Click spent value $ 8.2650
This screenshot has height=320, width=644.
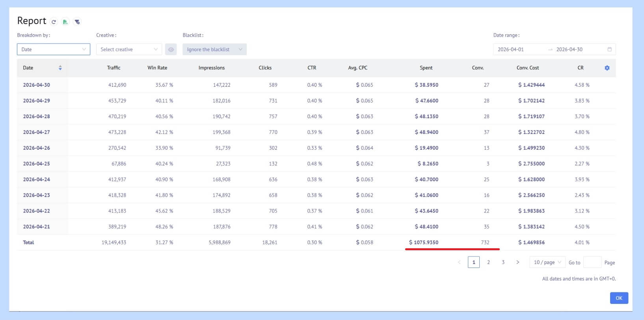pyautogui.click(x=428, y=164)
